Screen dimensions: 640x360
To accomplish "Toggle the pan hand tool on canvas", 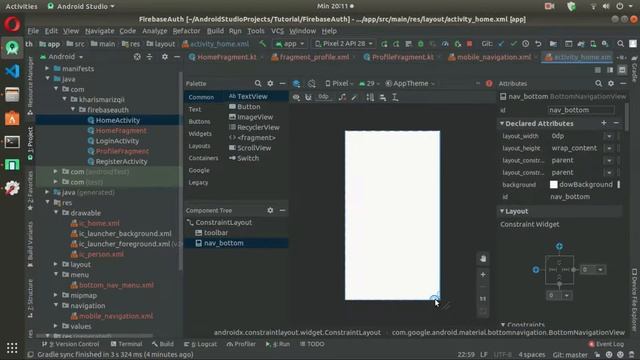I will (483, 258).
